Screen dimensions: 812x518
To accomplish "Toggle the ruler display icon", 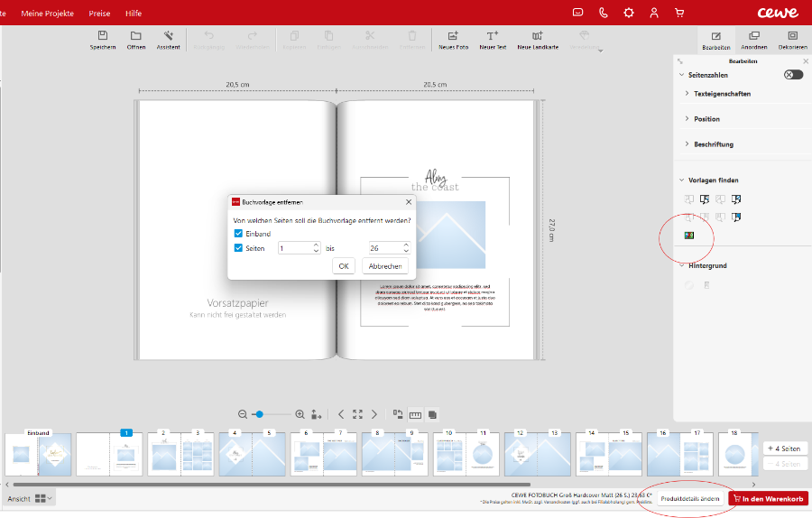I will 415,414.
